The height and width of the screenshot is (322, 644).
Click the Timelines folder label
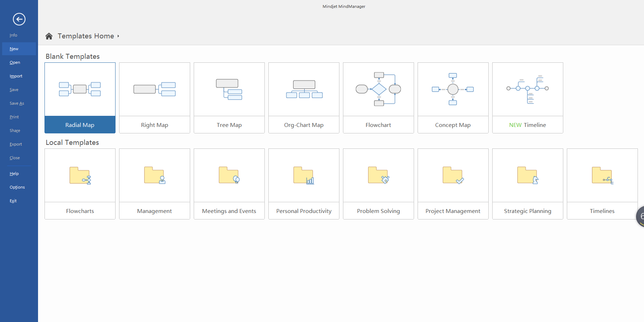pyautogui.click(x=602, y=211)
